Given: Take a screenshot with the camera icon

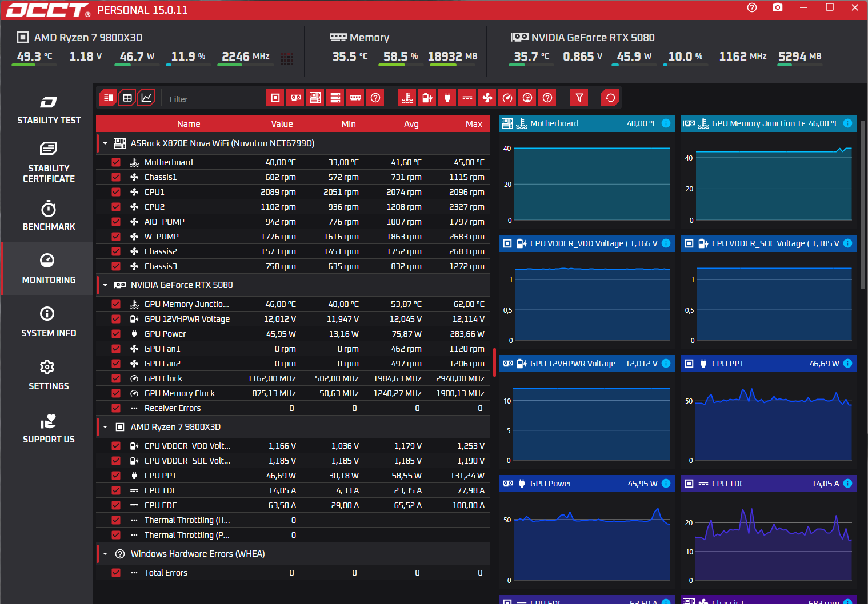Looking at the screenshot, I should click(x=777, y=7).
